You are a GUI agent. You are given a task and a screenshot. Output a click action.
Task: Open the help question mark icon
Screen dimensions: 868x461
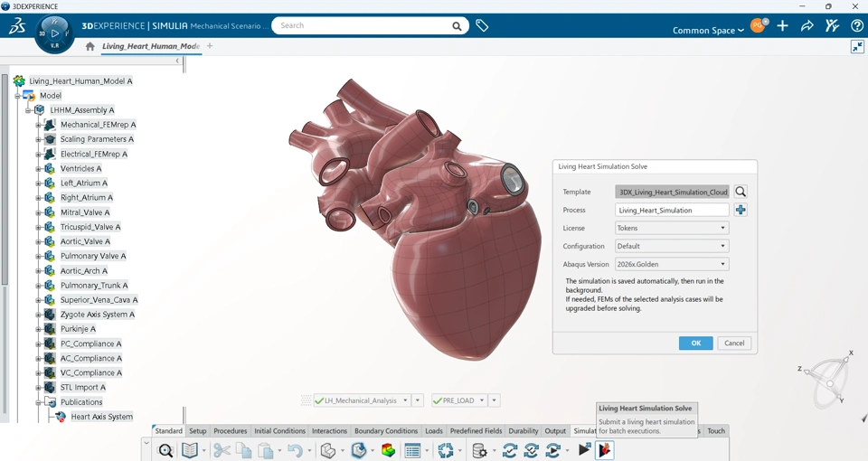pyautogui.click(x=856, y=25)
